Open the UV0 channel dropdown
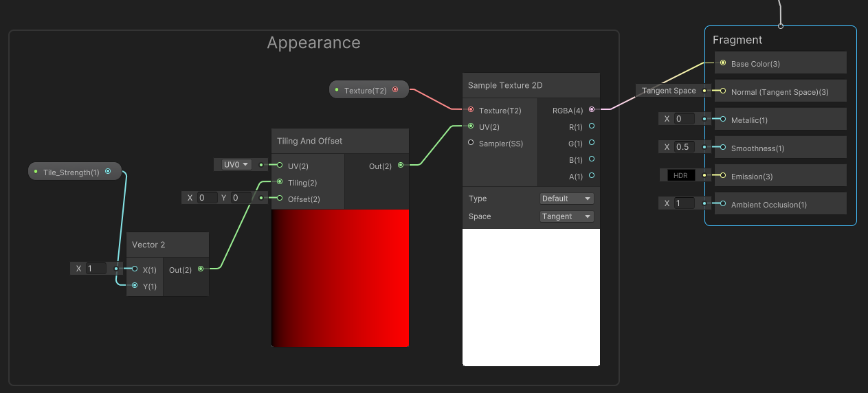 click(236, 165)
